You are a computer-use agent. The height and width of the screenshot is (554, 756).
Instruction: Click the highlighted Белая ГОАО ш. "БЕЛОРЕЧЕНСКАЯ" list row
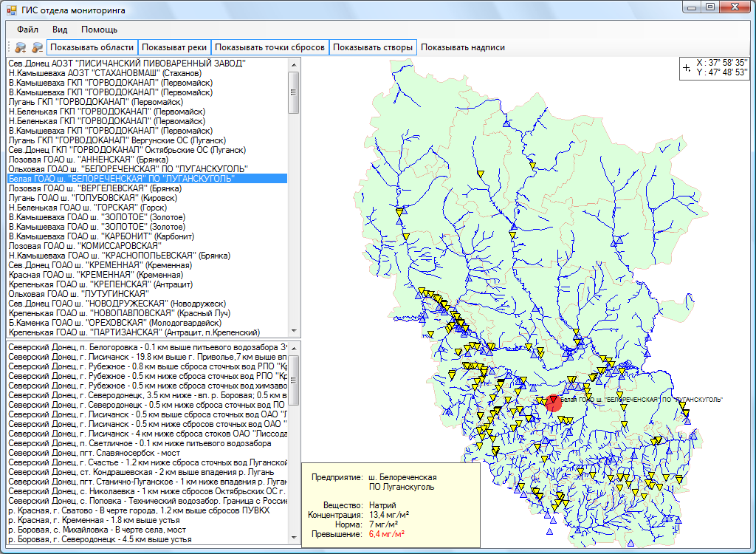pyautogui.click(x=148, y=179)
